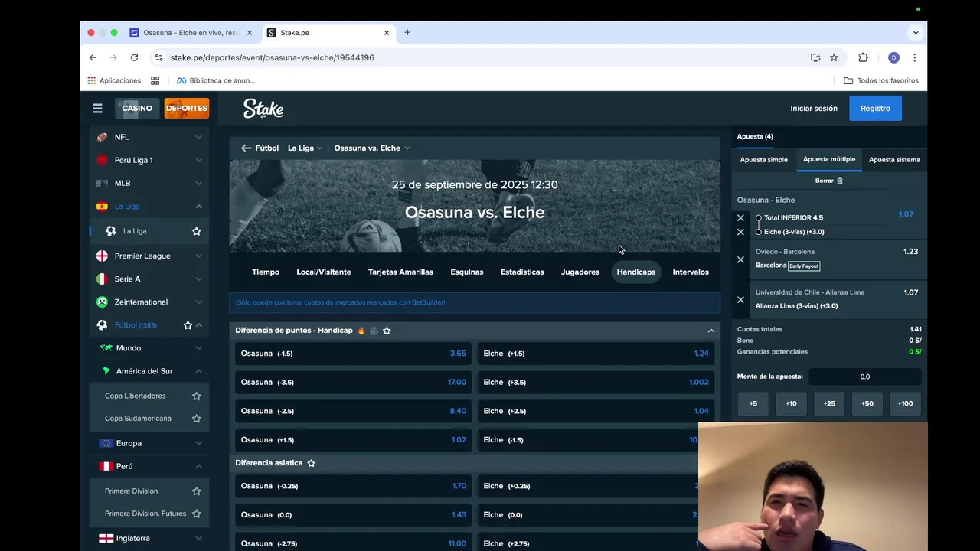980x551 pixels.
Task: Click the CASINO button
Action: coord(137,109)
